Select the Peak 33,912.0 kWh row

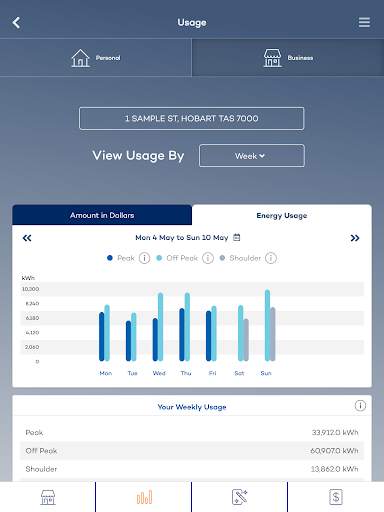click(x=192, y=432)
